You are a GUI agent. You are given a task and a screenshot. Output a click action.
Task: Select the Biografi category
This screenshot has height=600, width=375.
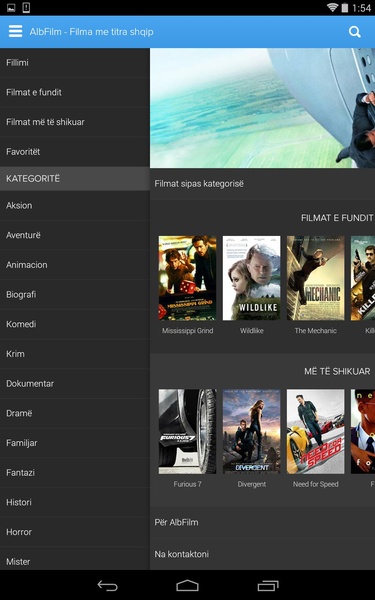pos(75,295)
